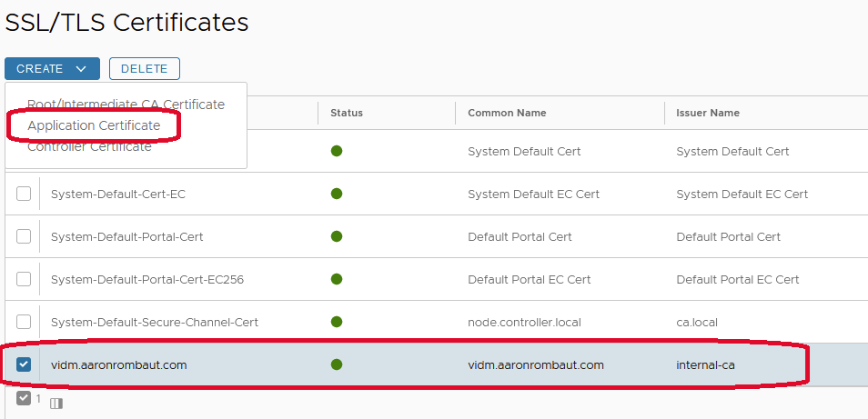Image resolution: width=868 pixels, height=419 pixels.
Task: Click the Issuer Name column header
Action: point(708,113)
